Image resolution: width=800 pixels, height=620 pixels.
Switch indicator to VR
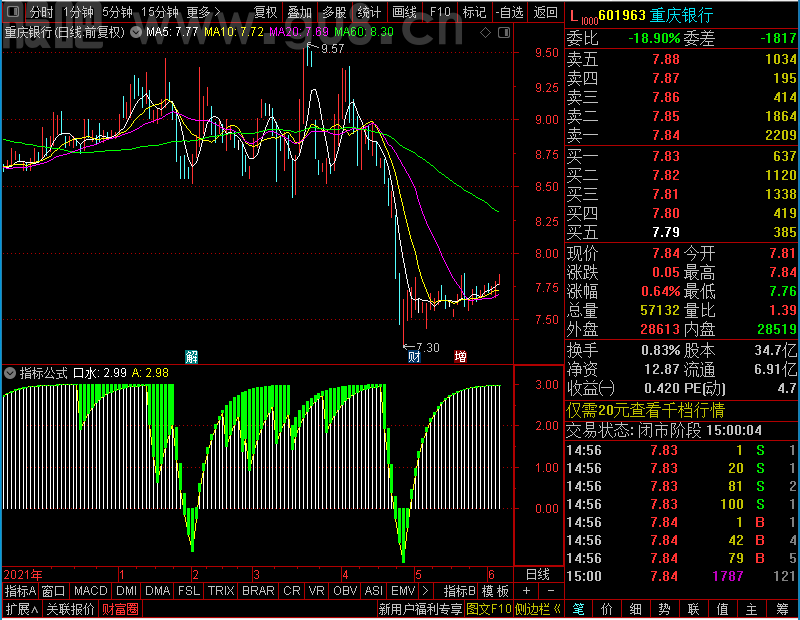point(316,591)
